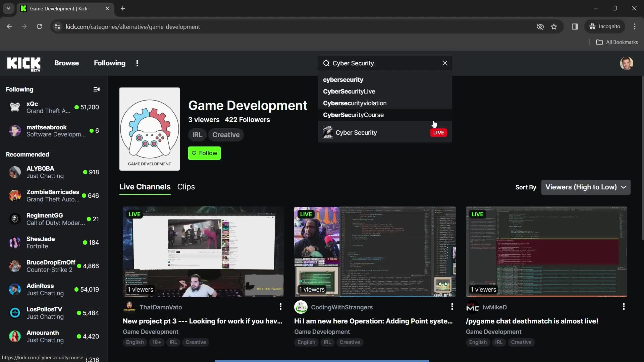Open browser side panel
The image size is (644, 362).
[575, 26]
